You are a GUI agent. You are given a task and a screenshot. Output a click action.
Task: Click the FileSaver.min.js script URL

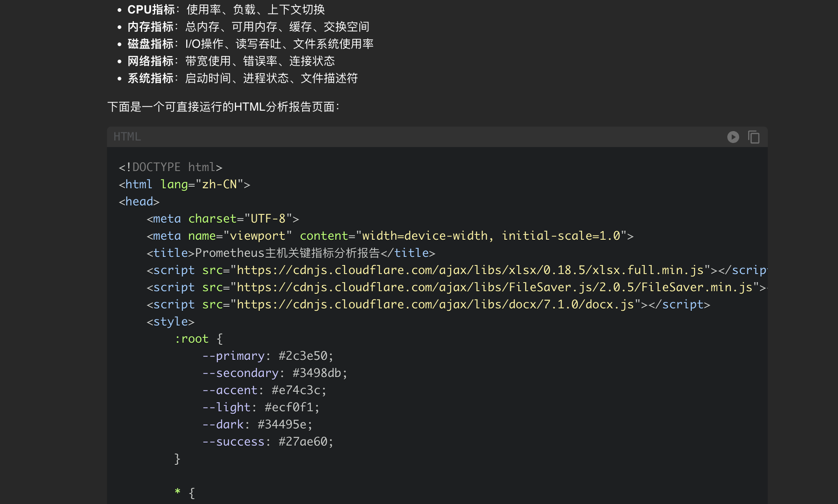494,288
